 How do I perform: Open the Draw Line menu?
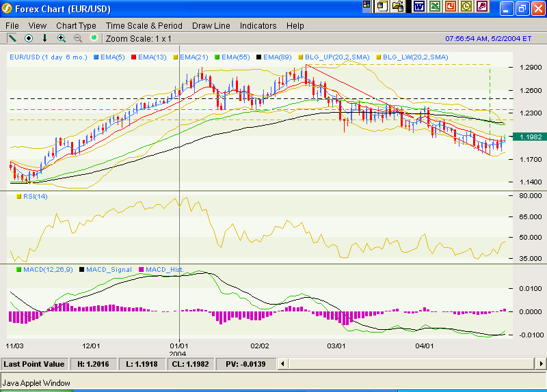coord(211,25)
